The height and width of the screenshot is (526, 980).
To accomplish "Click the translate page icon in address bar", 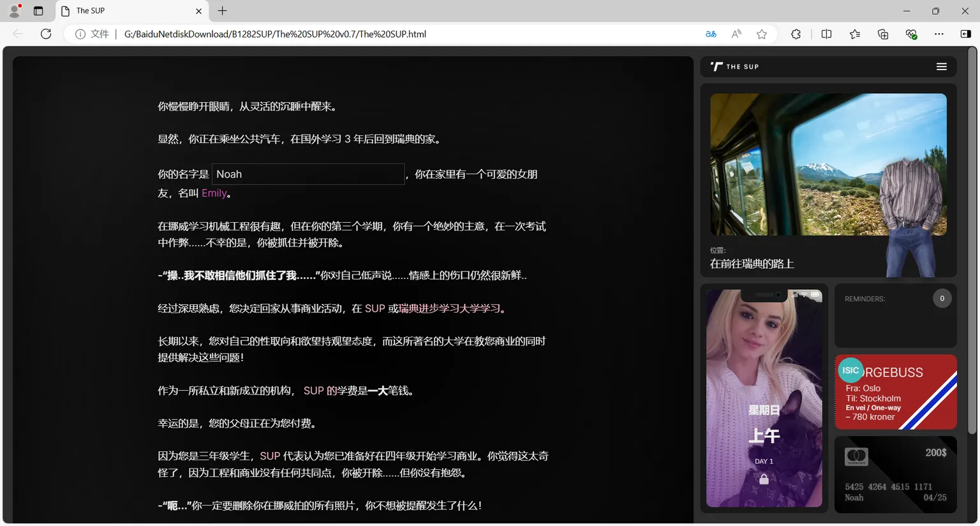I will (711, 34).
